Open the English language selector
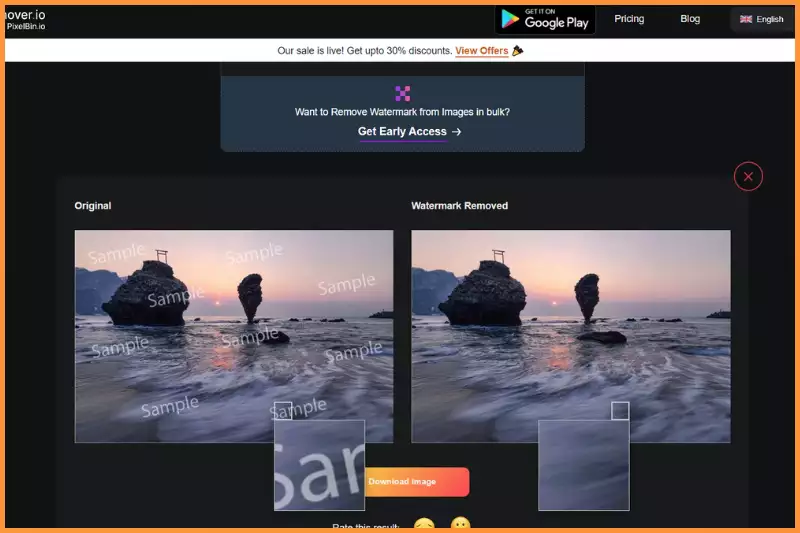The width and height of the screenshot is (800, 533). click(762, 19)
